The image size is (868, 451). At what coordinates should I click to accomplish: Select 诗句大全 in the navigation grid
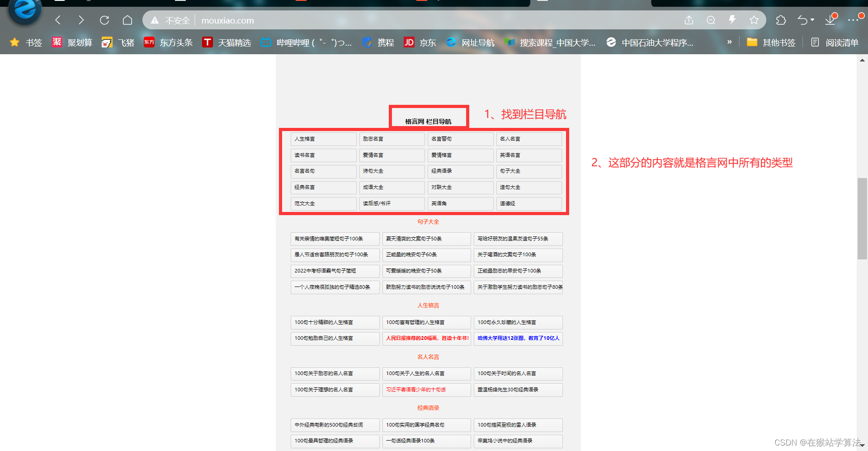click(x=392, y=171)
